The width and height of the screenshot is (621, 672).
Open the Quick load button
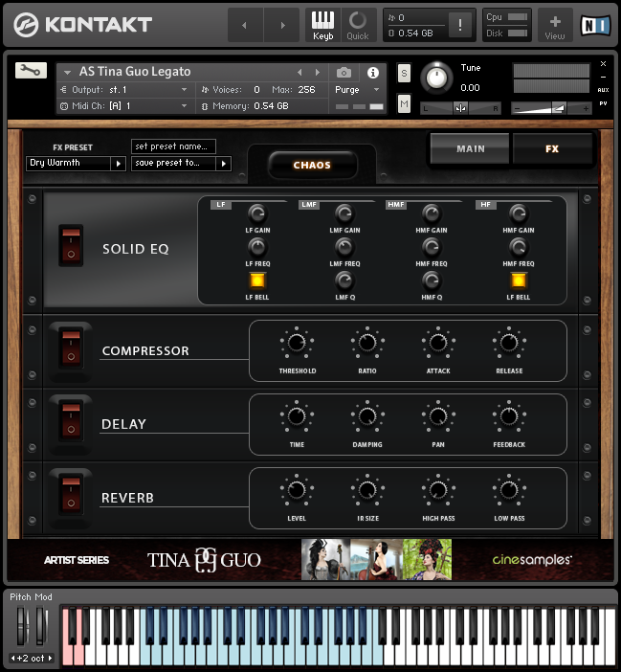click(x=358, y=25)
